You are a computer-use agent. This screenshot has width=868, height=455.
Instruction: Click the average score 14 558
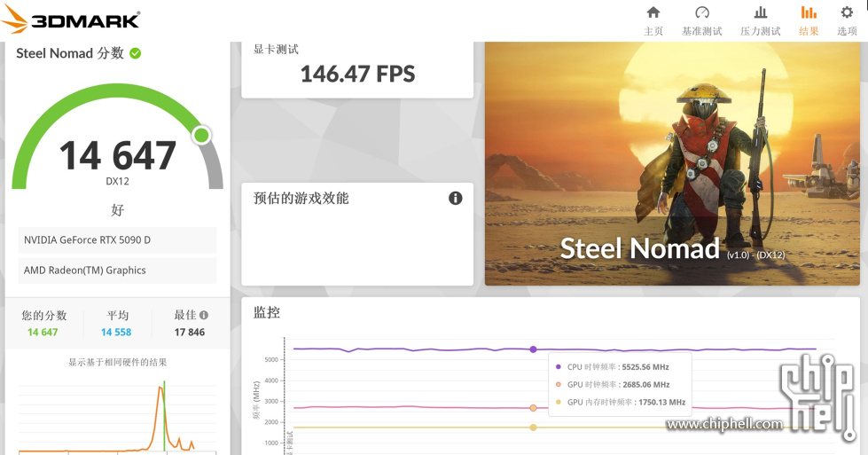point(116,333)
